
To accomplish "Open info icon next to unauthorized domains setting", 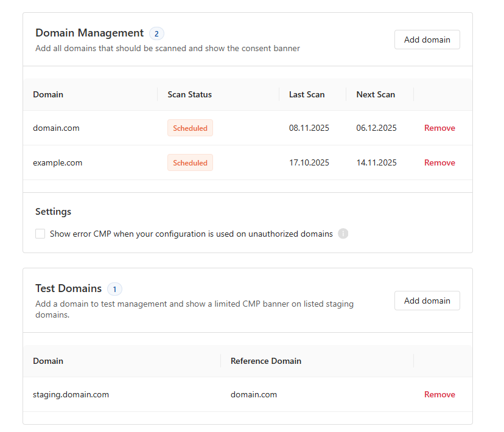I will click(x=343, y=234).
